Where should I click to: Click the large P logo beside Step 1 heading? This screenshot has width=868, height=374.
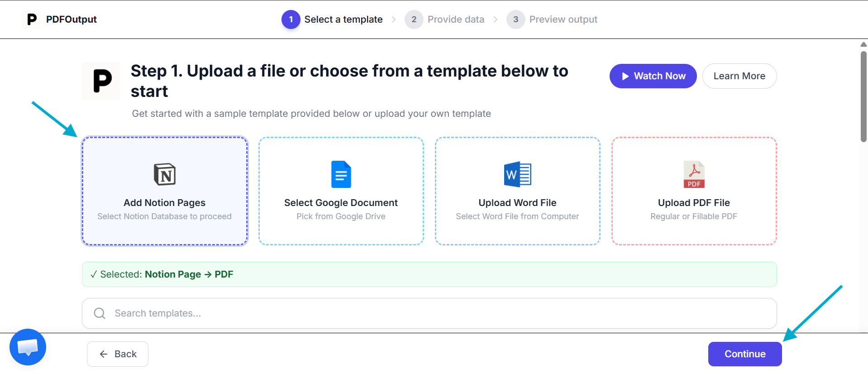(101, 81)
